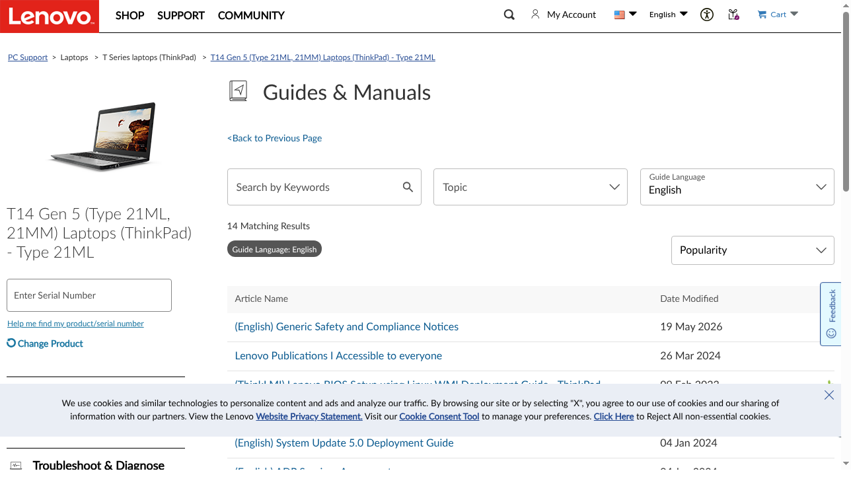Open the English language dropdown in header
The height and width of the screenshot is (504, 851).
tap(668, 15)
